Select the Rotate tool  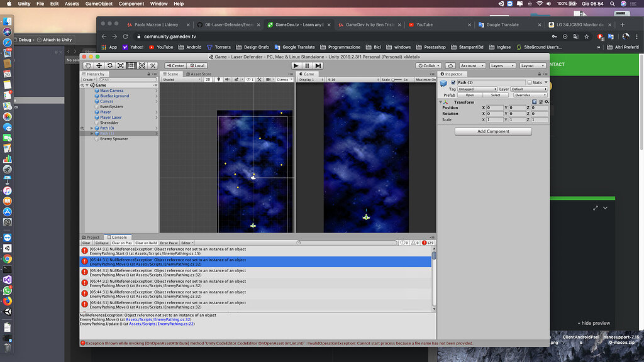pyautogui.click(x=110, y=65)
